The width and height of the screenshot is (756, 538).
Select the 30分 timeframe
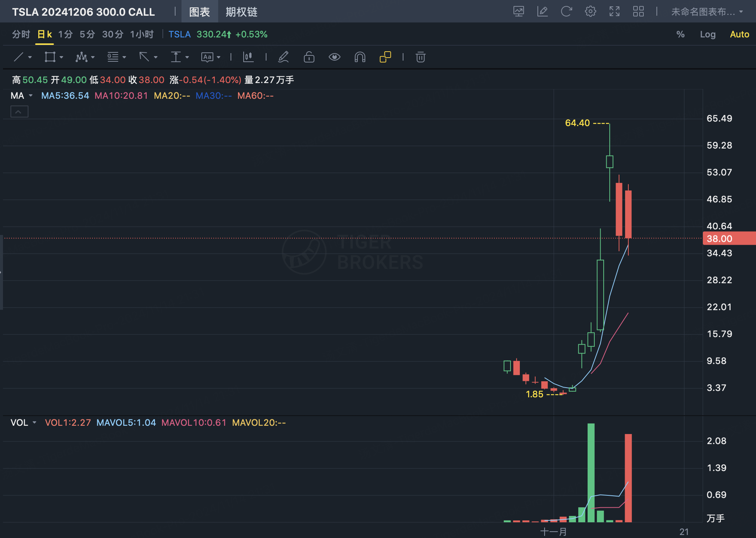coord(113,34)
